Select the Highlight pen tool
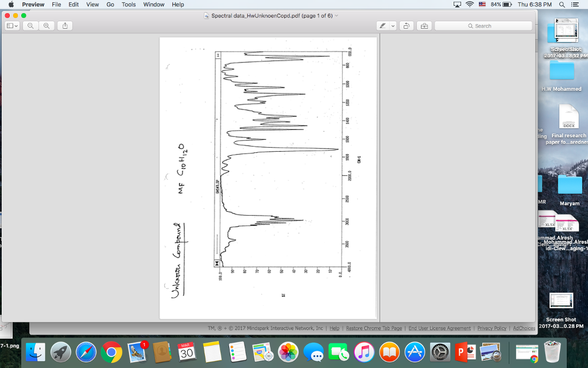588x368 pixels. tap(382, 26)
